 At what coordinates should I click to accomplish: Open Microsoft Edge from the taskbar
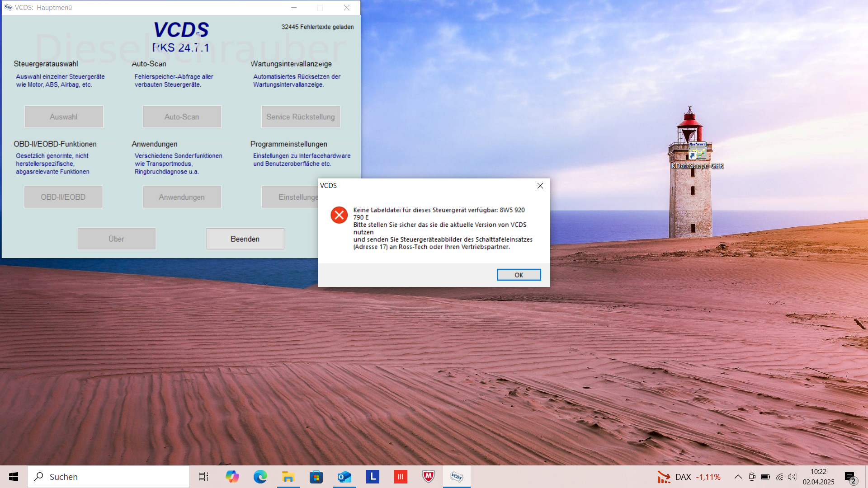(x=260, y=477)
